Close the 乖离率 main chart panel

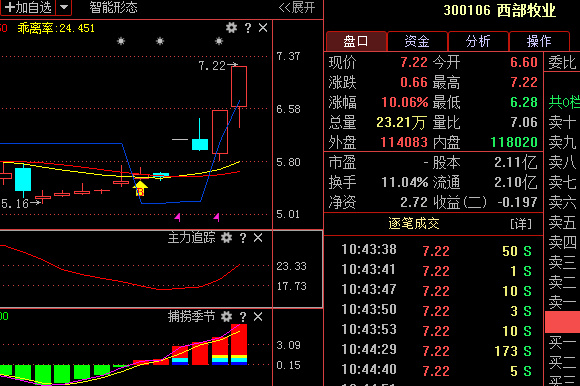pos(263,28)
